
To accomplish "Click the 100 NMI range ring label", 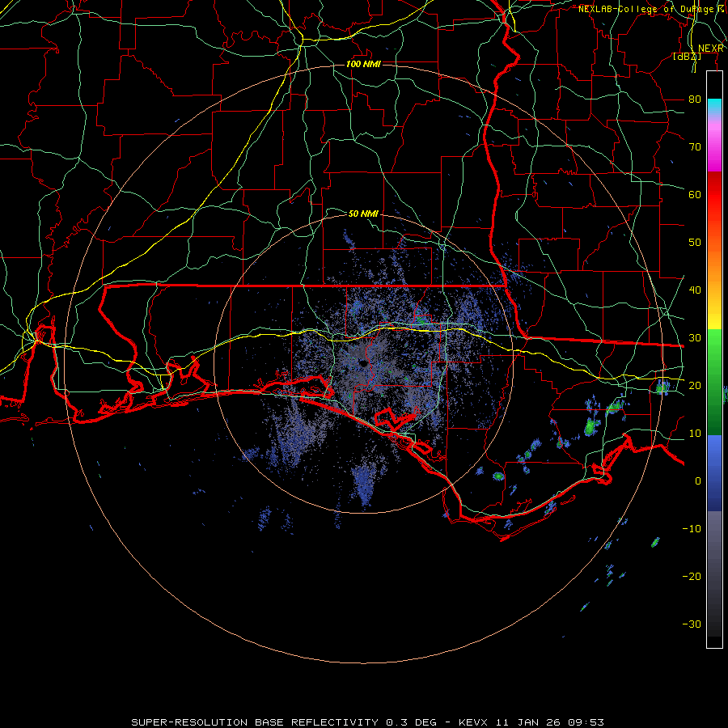I will (363, 64).
